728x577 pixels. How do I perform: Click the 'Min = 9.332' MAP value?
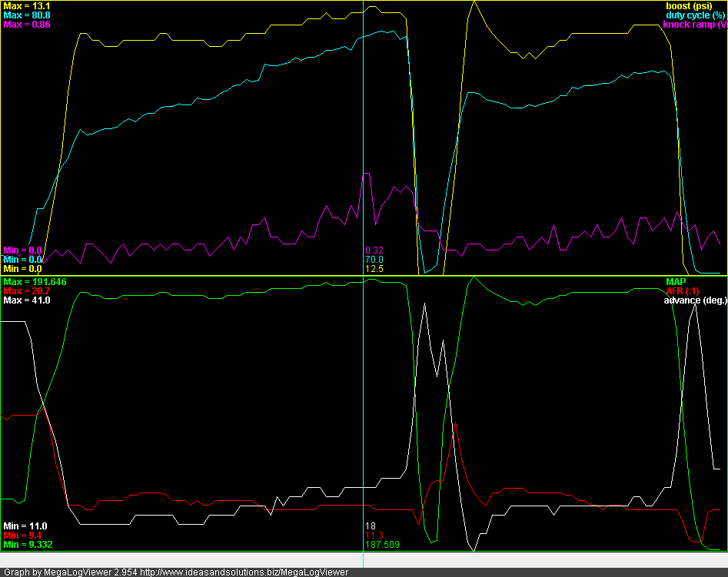[28, 545]
